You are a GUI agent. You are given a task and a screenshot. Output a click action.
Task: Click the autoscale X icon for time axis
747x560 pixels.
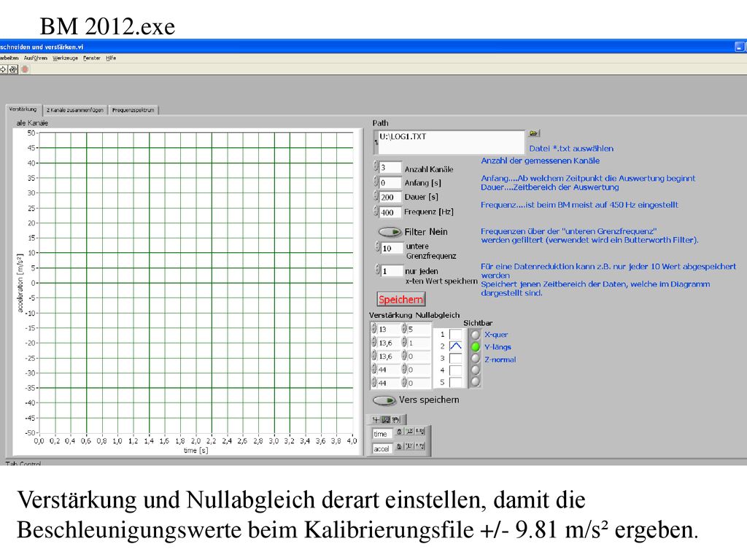[x=409, y=432]
